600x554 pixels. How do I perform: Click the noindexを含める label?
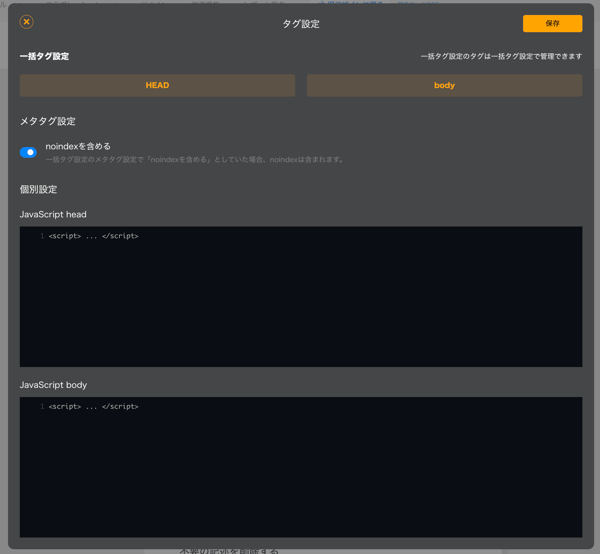78,146
